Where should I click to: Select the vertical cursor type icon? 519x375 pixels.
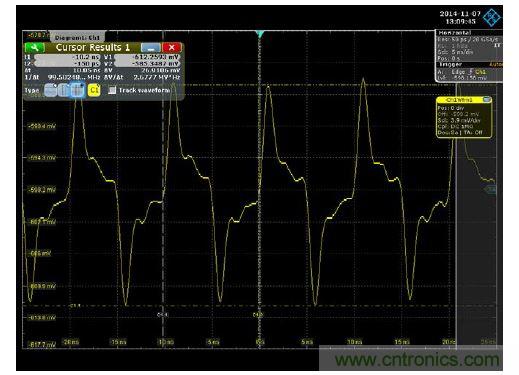[64, 90]
